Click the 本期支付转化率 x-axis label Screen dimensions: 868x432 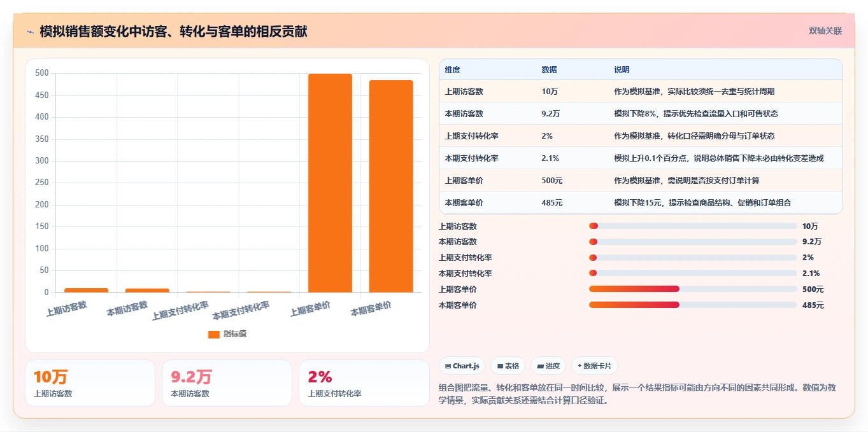(x=241, y=310)
